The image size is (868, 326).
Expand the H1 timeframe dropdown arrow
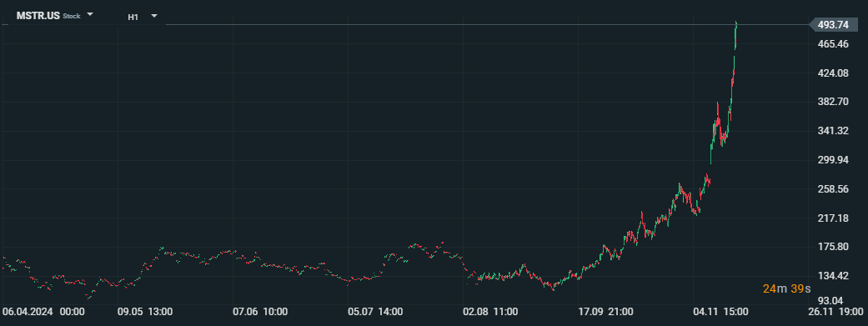point(154,16)
